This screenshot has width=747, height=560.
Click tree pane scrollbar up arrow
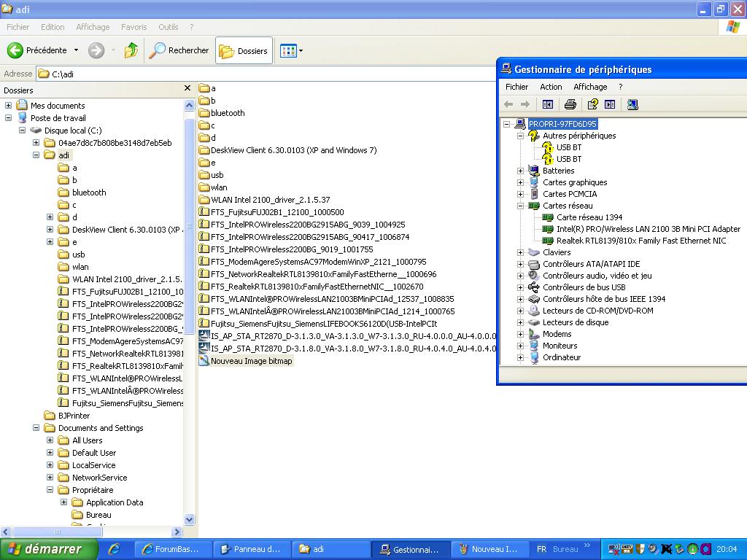(x=189, y=105)
